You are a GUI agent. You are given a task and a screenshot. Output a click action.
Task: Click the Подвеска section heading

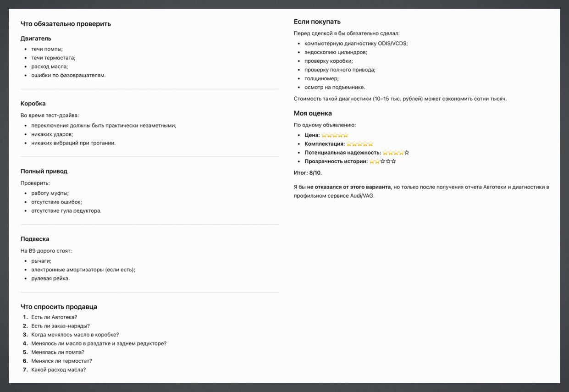tap(35, 239)
